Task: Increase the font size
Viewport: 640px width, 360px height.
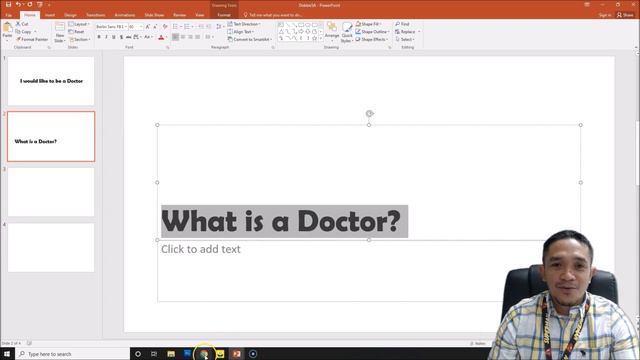Action: point(148,27)
